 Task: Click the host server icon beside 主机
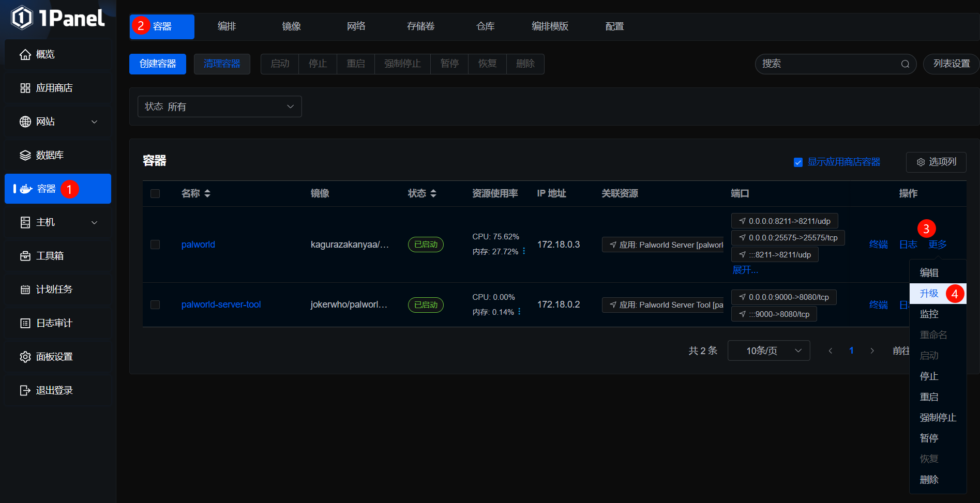pyautogui.click(x=25, y=222)
